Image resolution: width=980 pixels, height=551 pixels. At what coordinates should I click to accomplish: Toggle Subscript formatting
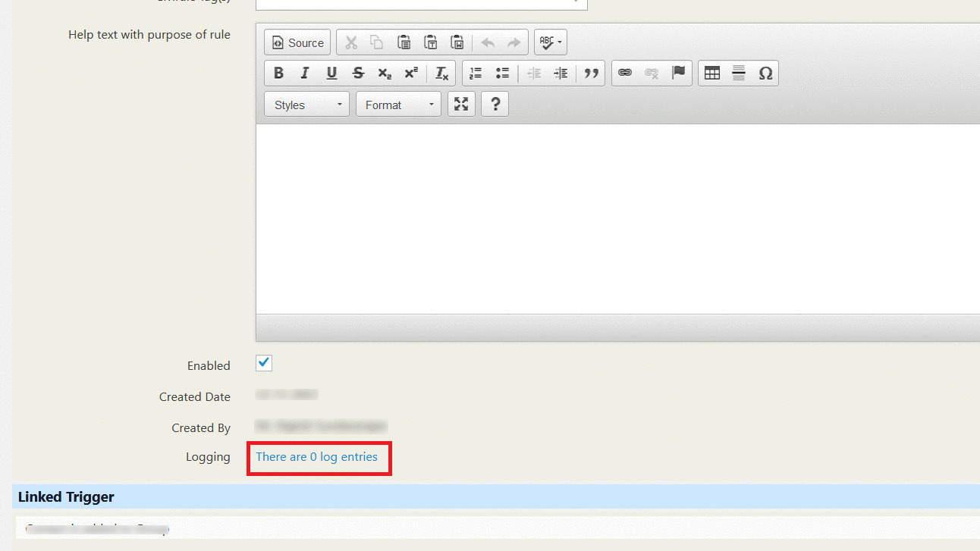[x=385, y=74]
